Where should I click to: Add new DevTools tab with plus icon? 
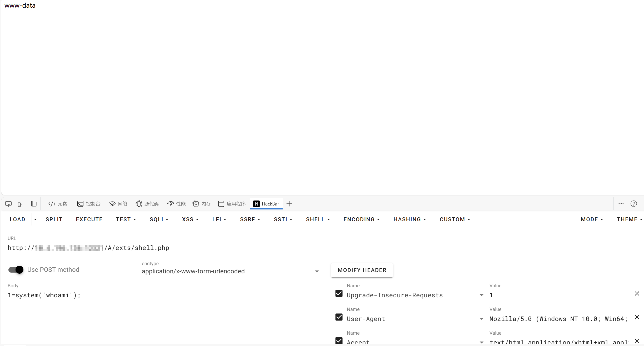tap(289, 204)
